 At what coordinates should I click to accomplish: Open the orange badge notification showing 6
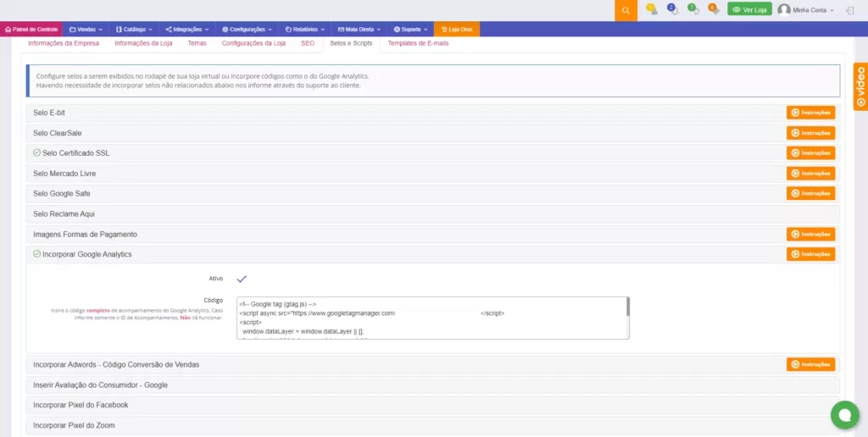click(x=714, y=8)
